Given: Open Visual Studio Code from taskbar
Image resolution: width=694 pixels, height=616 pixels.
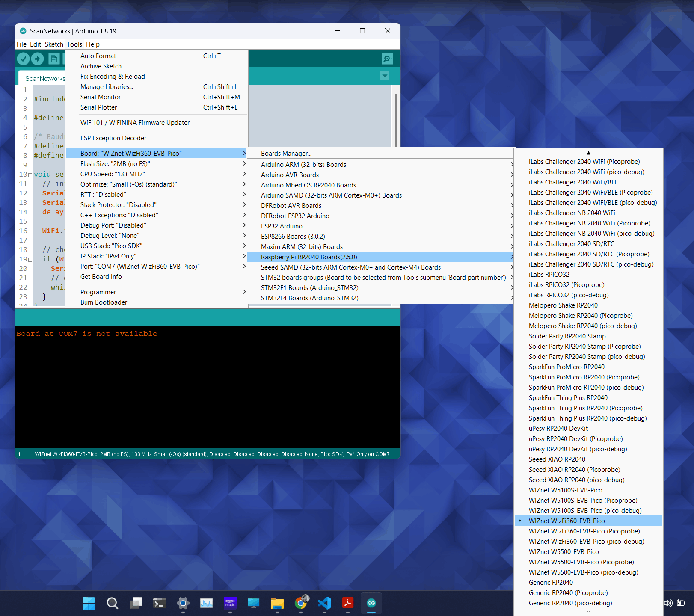Looking at the screenshot, I should (324, 603).
